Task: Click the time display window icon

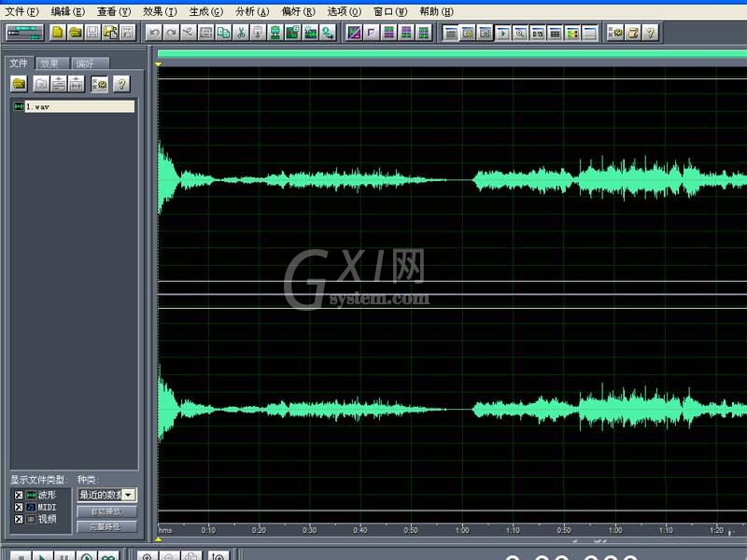Action: click(538, 33)
